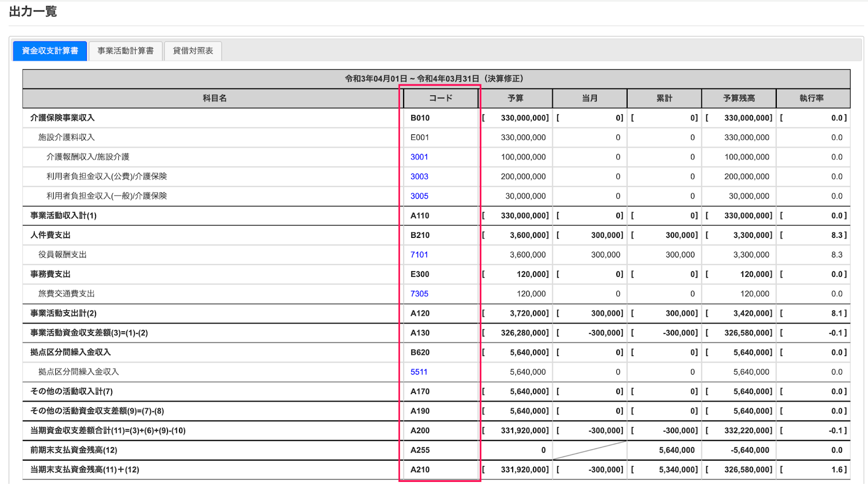Screen dimensions: 868x484
Task: Click the A210 code cell
Action: click(x=441, y=469)
